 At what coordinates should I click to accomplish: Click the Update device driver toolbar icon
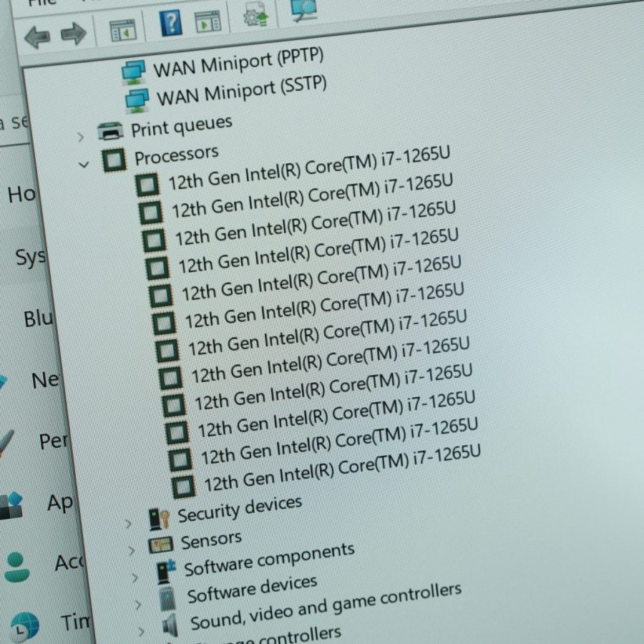tap(255, 14)
